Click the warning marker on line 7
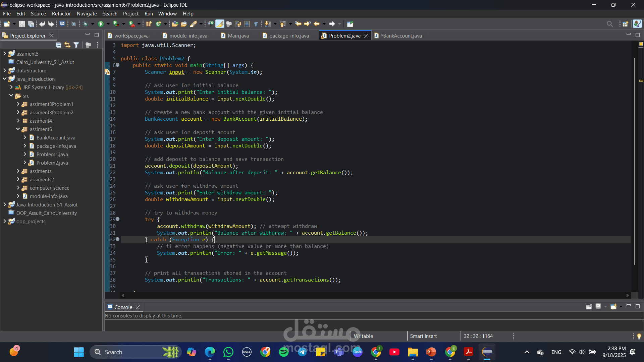Image resolution: width=644 pixels, height=362 pixels. click(107, 72)
